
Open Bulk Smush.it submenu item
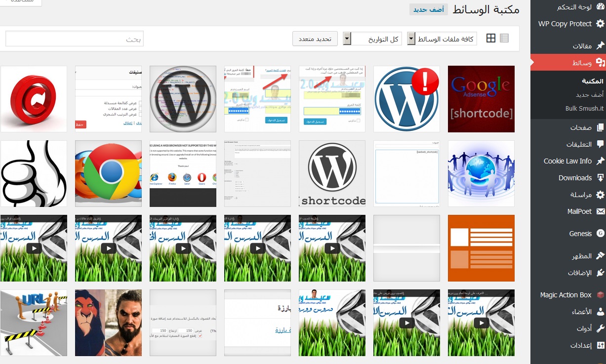[584, 108]
